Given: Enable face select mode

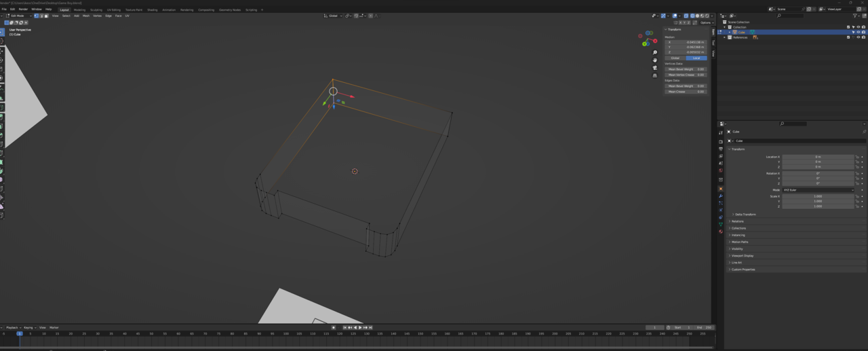Looking at the screenshot, I should click(46, 16).
